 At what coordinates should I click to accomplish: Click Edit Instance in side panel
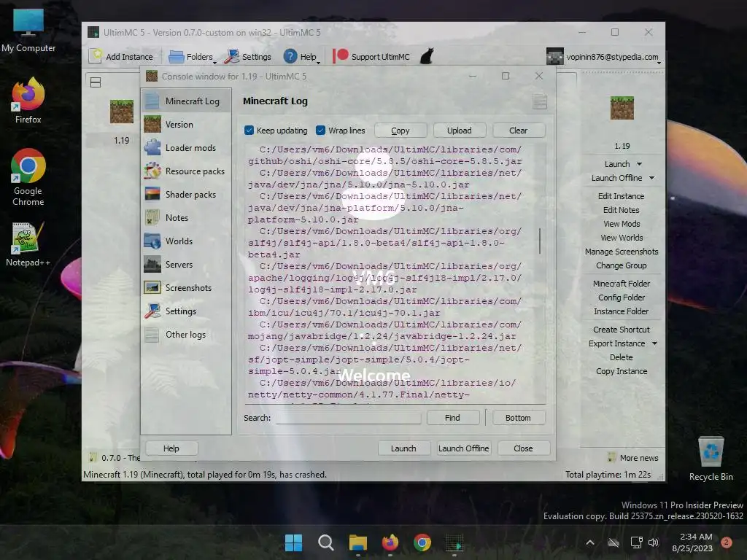622,196
